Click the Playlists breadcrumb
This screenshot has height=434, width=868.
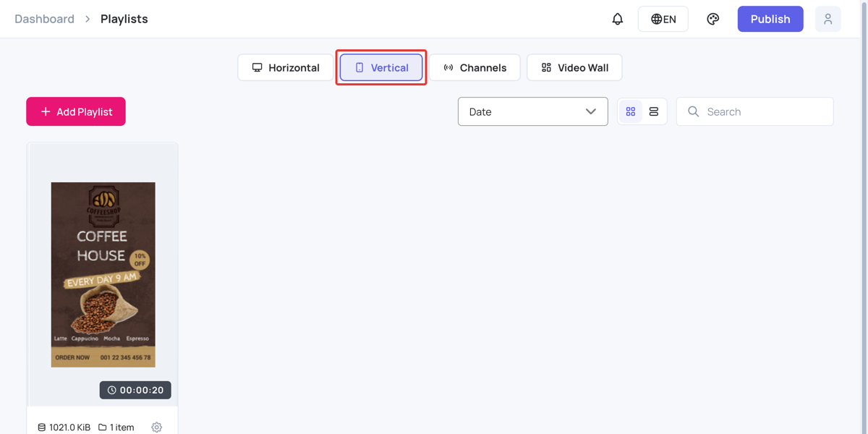[x=124, y=19]
